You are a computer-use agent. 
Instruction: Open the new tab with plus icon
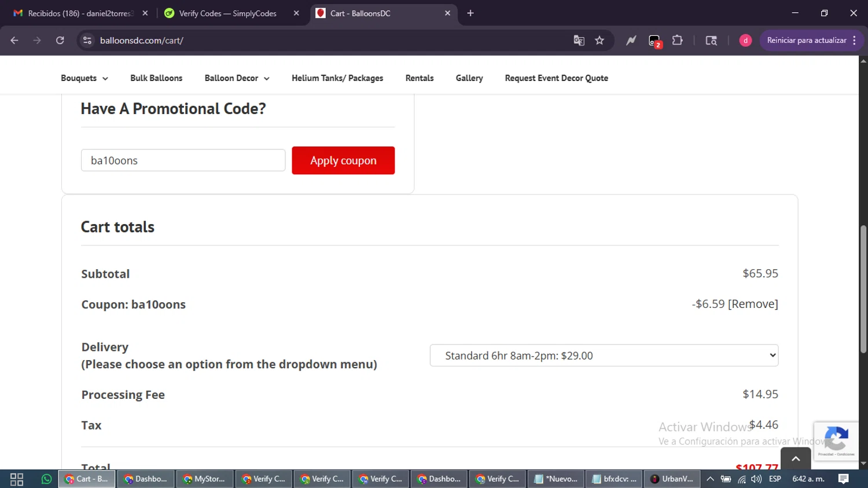(470, 13)
